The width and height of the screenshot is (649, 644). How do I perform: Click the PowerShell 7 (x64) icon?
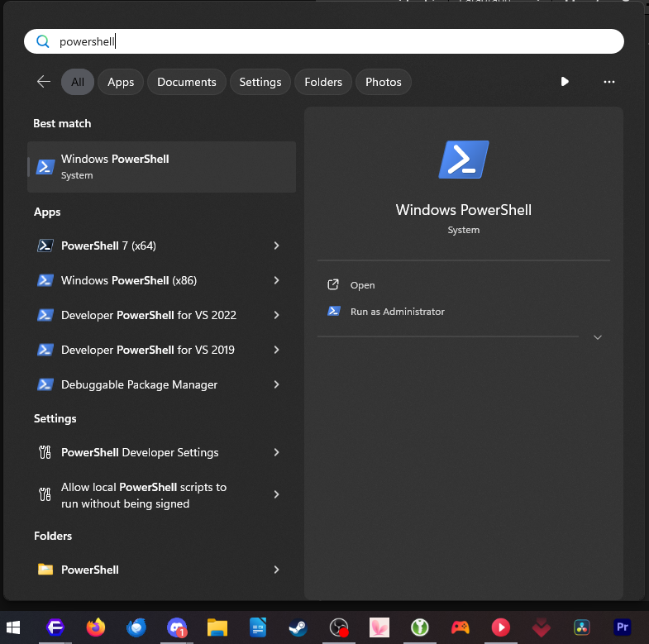(45, 246)
